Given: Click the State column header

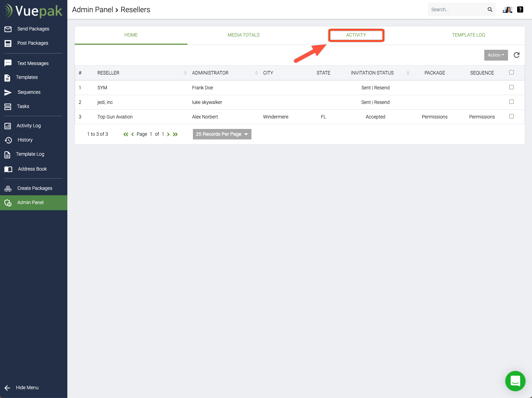Looking at the screenshot, I should click(323, 73).
